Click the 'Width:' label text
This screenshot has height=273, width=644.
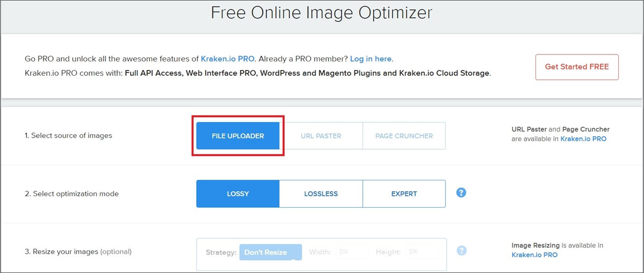pyautogui.click(x=321, y=252)
